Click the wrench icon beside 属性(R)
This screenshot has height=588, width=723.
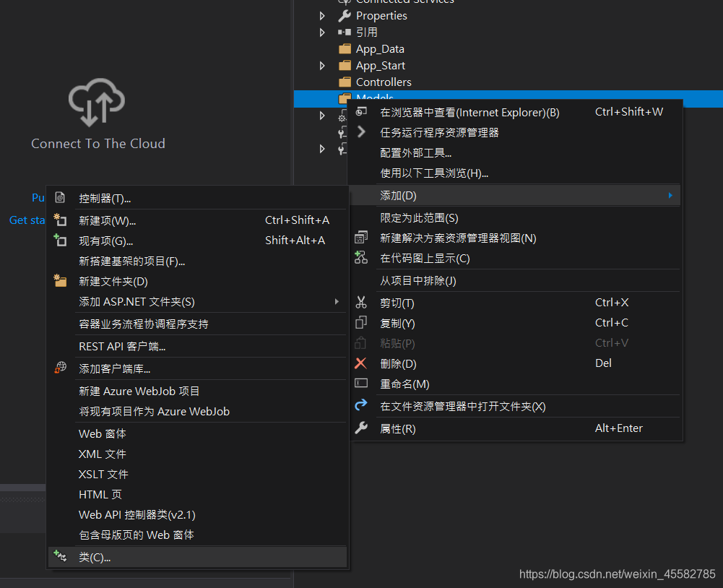coord(361,426)
